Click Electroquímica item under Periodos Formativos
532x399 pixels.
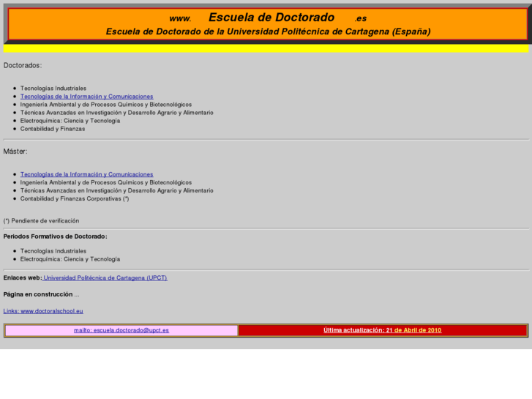70,259
